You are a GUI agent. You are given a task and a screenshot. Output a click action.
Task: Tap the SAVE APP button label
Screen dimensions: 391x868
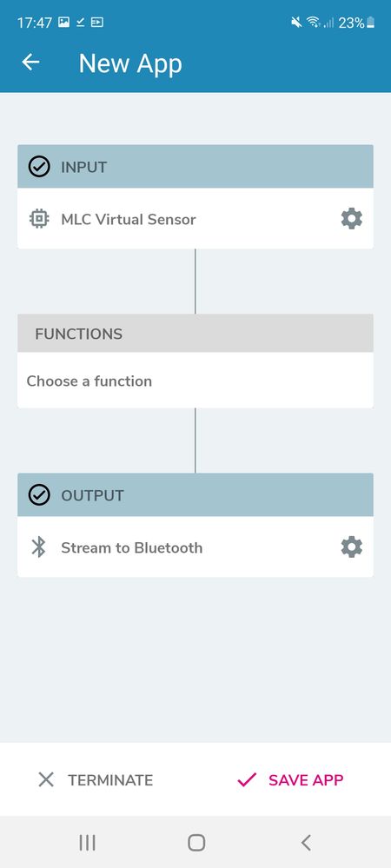pos(306,780)
